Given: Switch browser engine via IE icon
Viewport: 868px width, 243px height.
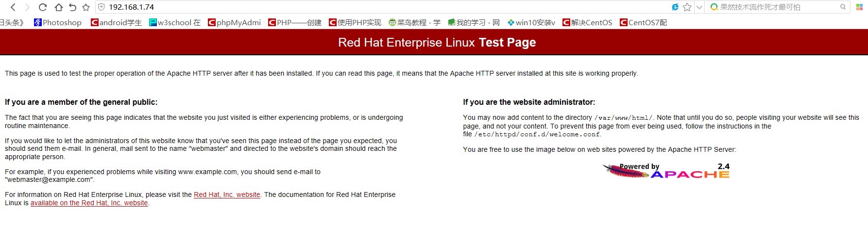Looking at the screenshot, I should 675,7.
